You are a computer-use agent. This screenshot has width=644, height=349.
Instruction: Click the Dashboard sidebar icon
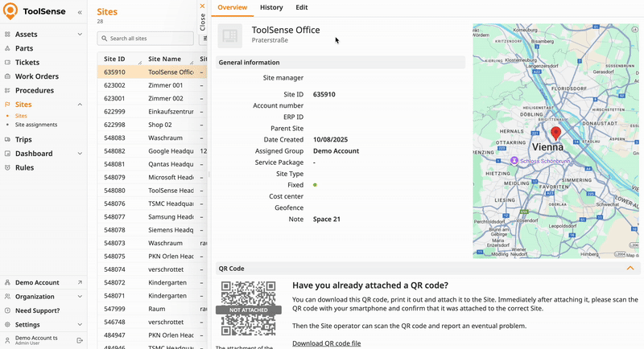point(7,154)
